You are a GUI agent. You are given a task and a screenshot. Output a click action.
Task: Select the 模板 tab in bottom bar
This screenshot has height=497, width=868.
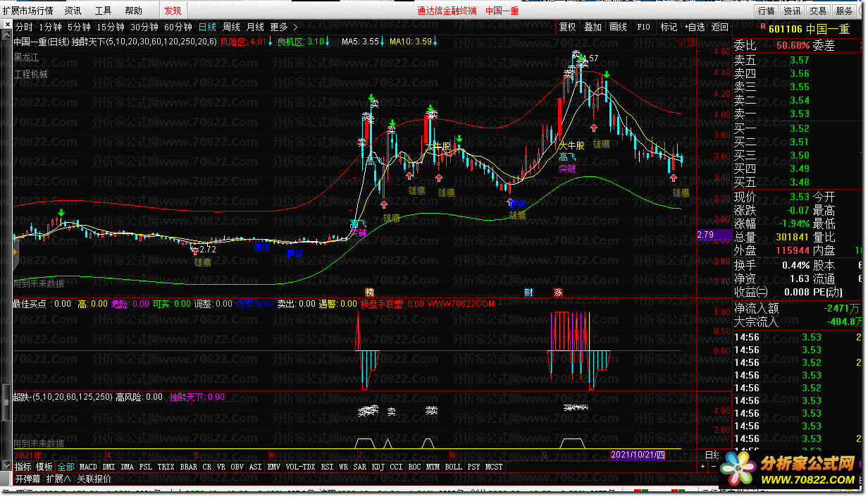[44, 467]
